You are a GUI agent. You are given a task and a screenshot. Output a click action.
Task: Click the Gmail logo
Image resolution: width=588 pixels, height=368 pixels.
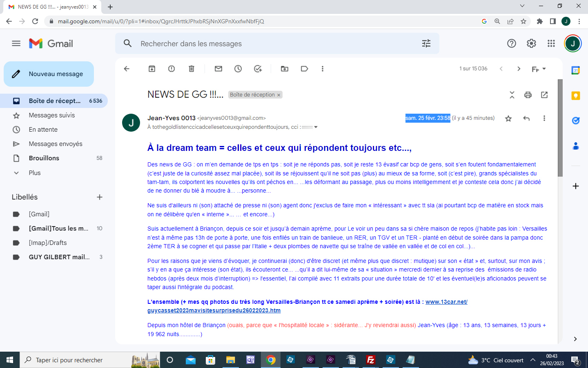[51, 43]
